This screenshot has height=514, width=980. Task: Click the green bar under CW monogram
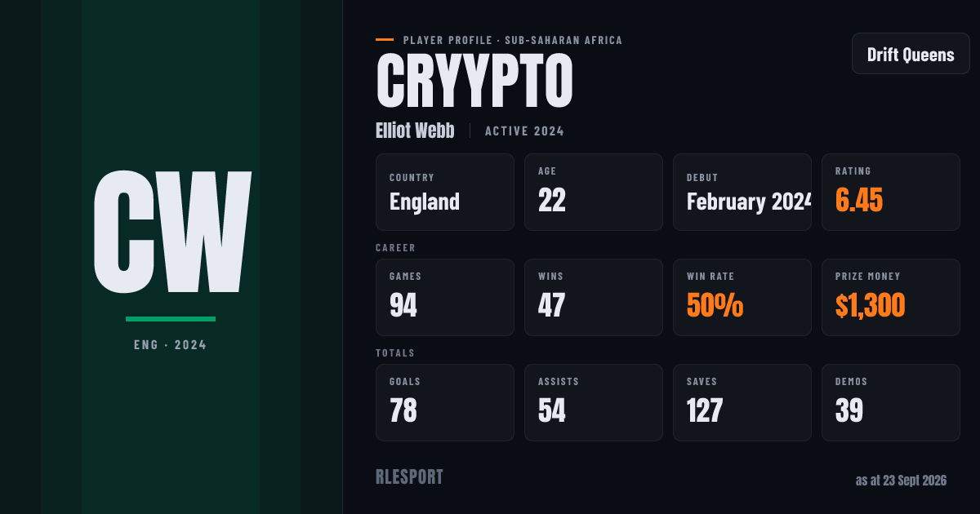tap(171, 319)
